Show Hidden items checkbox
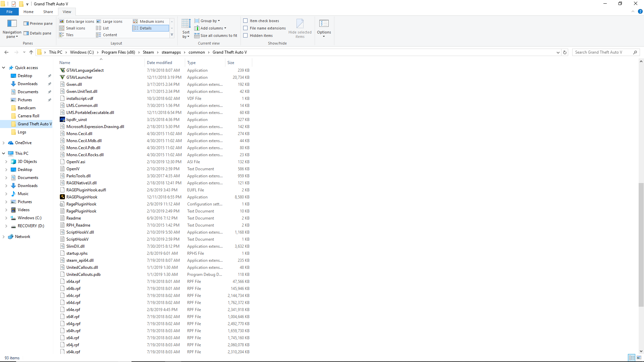The height and width of the screenshot is (362, 644). point(246,36)
